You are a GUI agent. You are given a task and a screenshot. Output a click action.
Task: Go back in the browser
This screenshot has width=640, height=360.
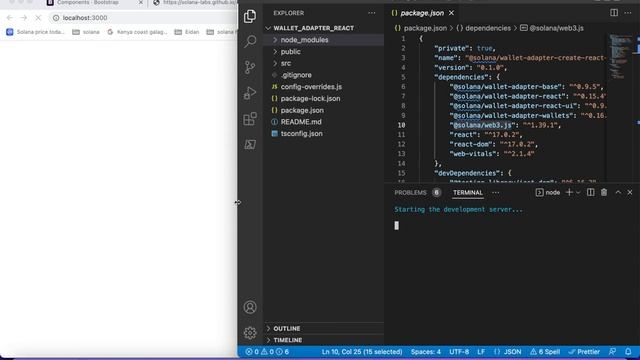click(10, 18)
